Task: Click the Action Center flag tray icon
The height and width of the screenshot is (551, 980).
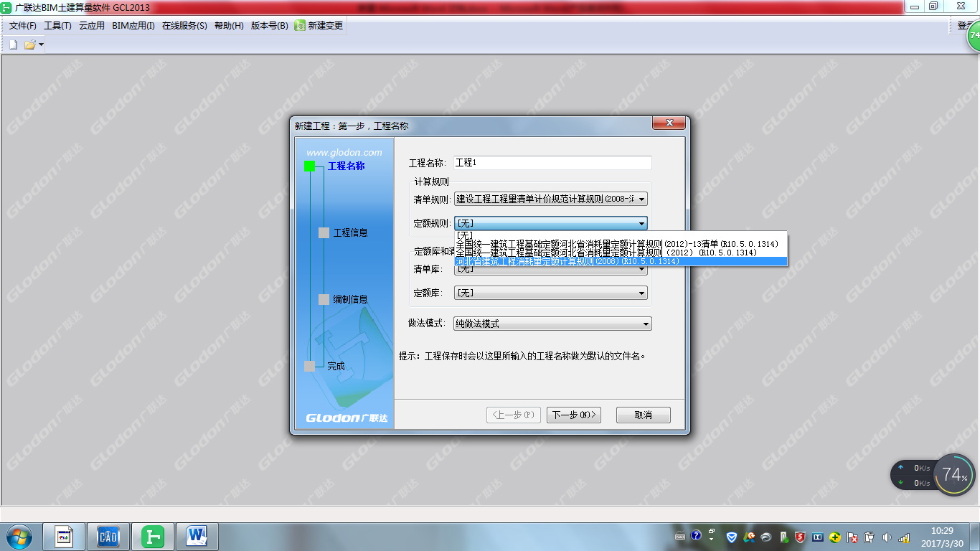Action: coord(852,537)
